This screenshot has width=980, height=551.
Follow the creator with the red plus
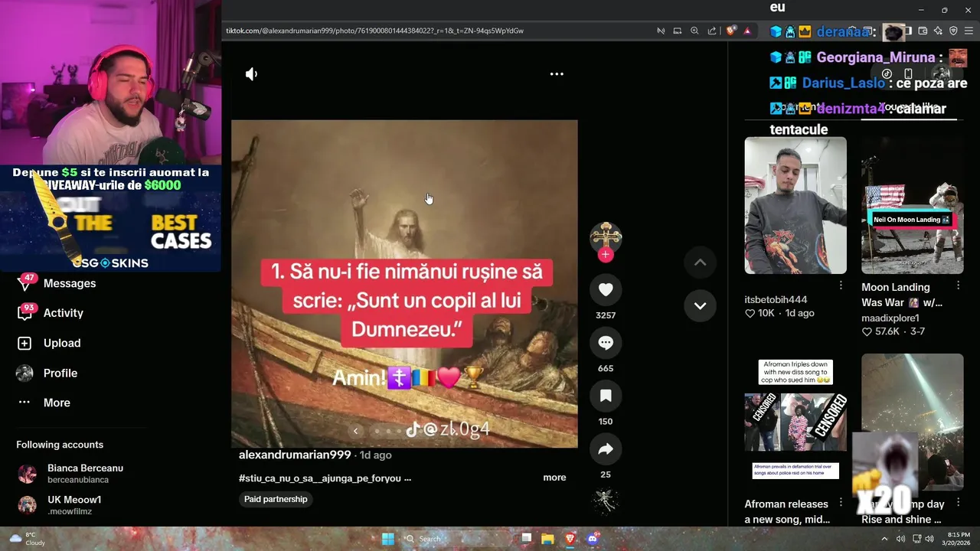click(606, 255)
